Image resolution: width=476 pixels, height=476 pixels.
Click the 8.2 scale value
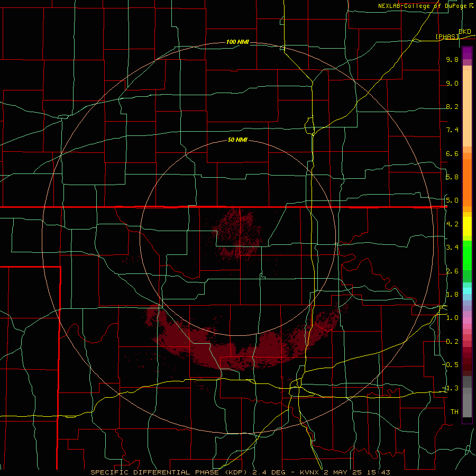tap(452, 106)
